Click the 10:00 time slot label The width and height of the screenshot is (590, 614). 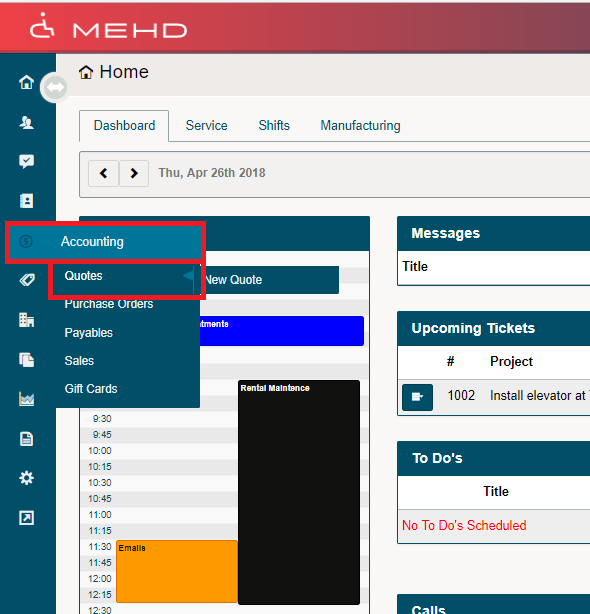point(100,451)
